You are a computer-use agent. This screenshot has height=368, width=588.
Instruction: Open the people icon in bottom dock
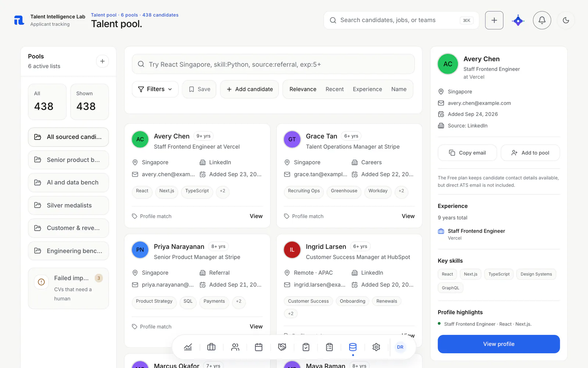(235, 347)
